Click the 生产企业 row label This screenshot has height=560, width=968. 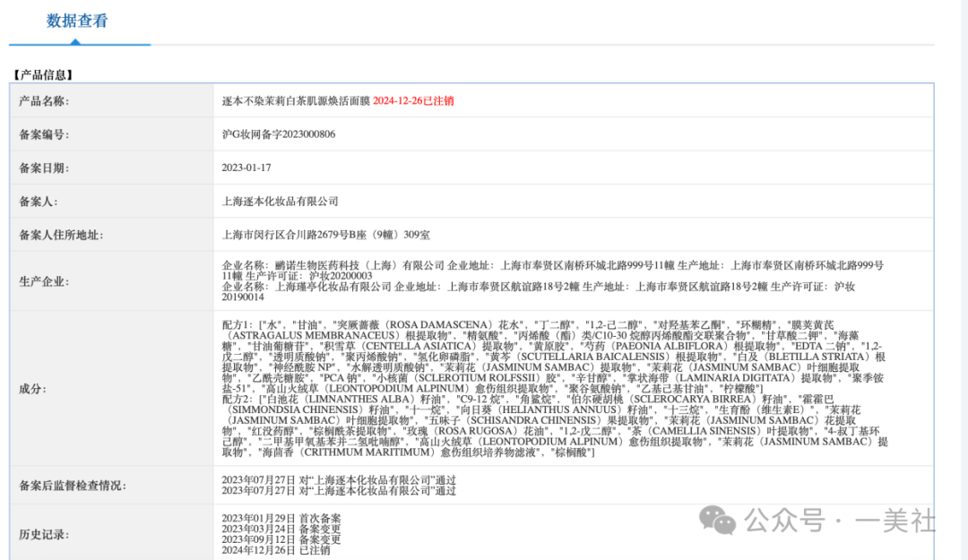[x=44, y=281]
